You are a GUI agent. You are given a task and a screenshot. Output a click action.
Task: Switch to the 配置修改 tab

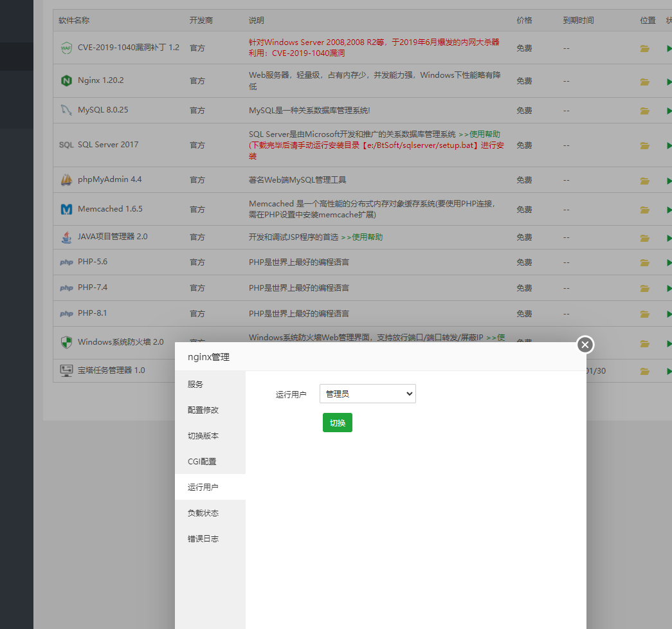point(210,410)
